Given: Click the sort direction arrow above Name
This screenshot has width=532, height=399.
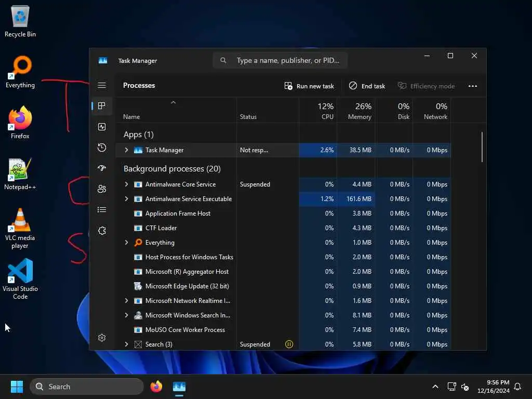Looking at the screenshot, I should pos(174,102).
